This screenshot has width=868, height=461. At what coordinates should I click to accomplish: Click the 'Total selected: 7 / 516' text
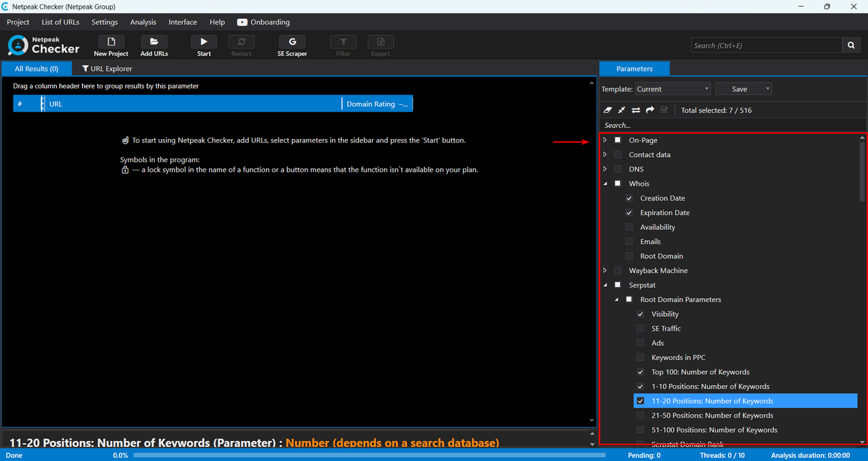716,110
